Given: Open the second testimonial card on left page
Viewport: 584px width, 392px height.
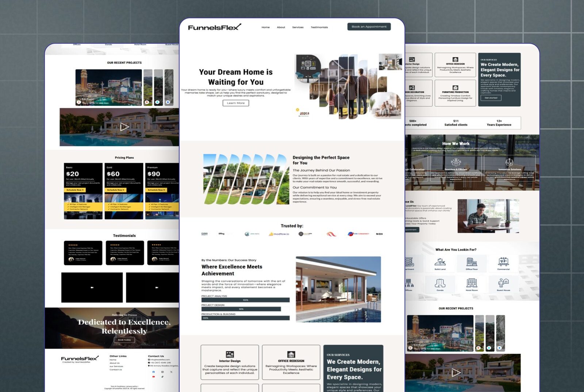Looking at the screenshot, I should tap(125, 253).
